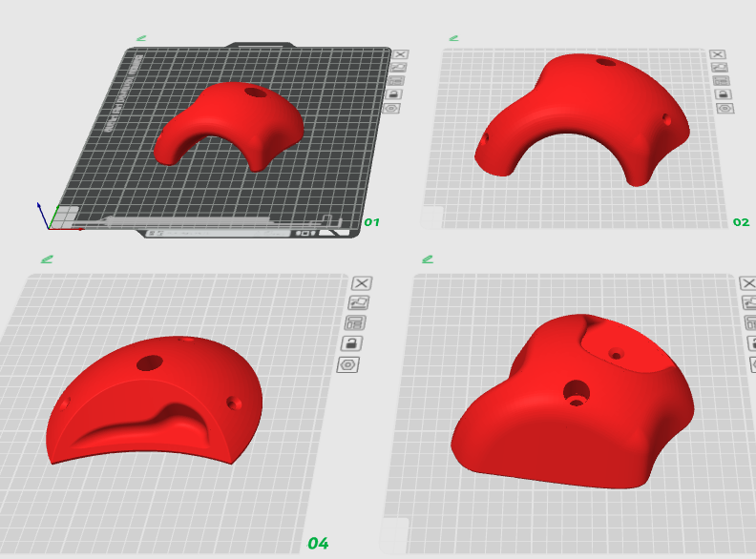This screenshot has height=559, width=756.
Task: Auto-orient objects on plate 04
Action: click(359, 302)
